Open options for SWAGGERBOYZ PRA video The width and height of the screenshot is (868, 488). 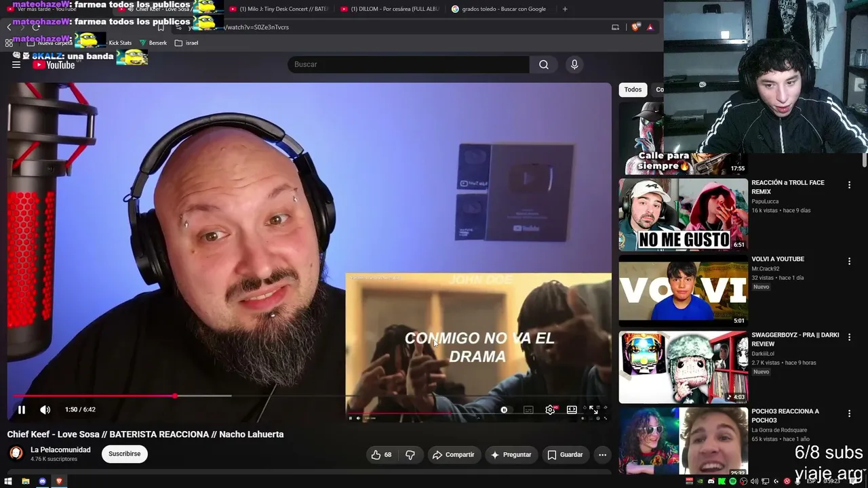[x=849, y=337]
